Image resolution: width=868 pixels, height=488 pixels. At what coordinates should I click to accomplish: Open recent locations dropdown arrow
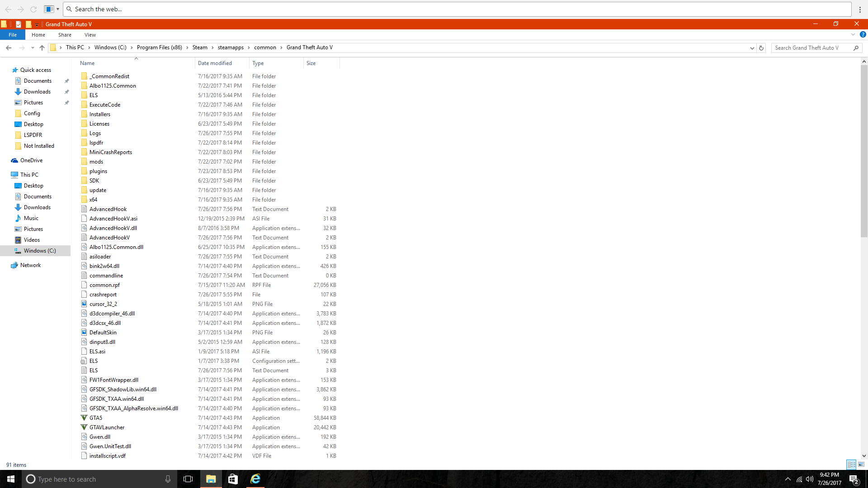[x=33, y=47]
